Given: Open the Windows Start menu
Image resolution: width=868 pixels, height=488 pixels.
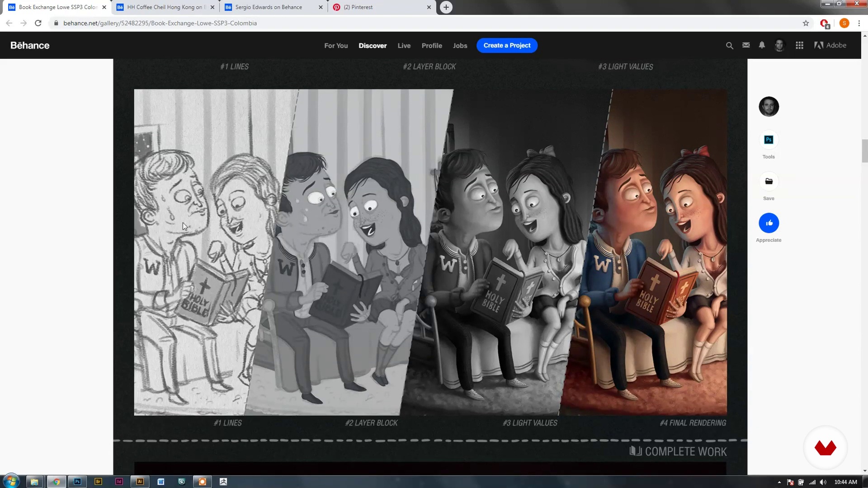Looking at the screenshot, I should coord(10,481).
